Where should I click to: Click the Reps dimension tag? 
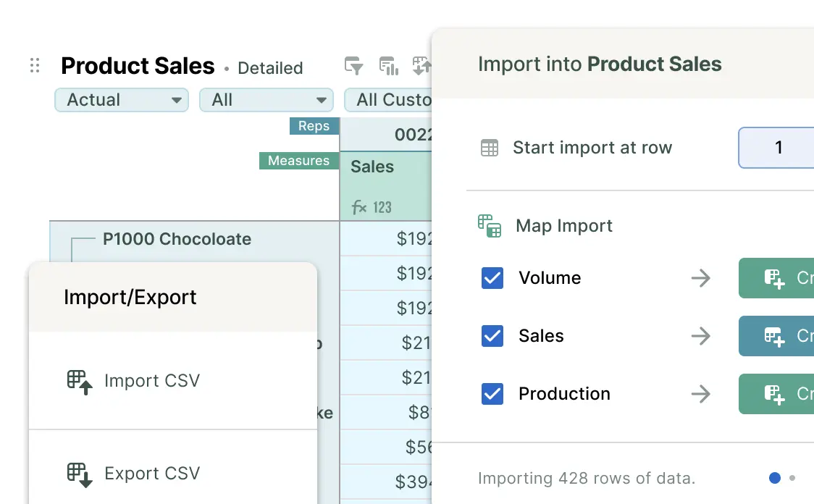[314, 126]
